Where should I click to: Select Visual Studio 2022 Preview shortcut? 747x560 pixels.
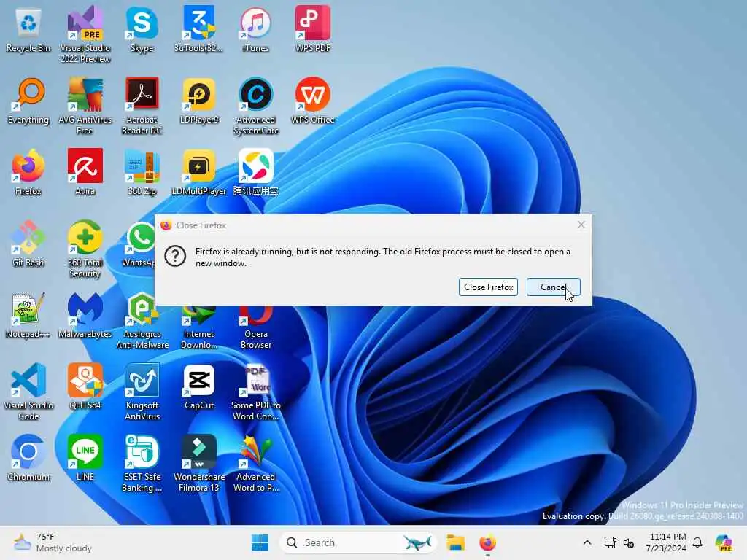[x=85, y=35]
